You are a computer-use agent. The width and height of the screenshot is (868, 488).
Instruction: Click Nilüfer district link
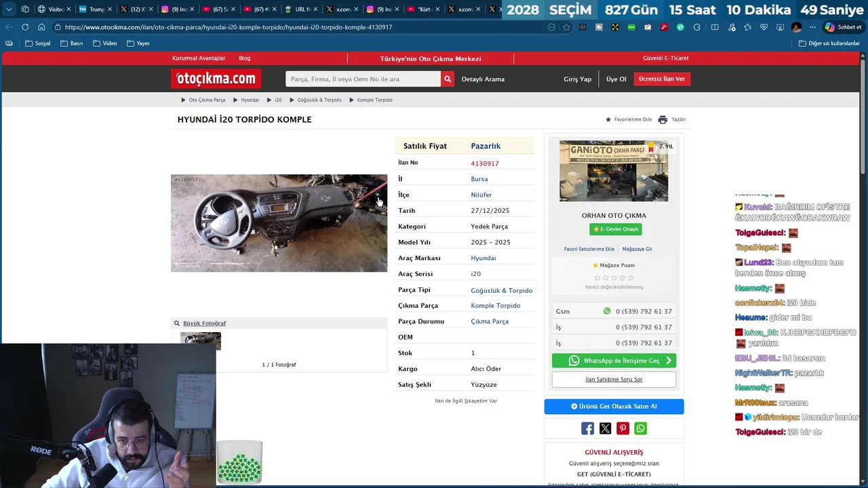click(x=481, y=195)
